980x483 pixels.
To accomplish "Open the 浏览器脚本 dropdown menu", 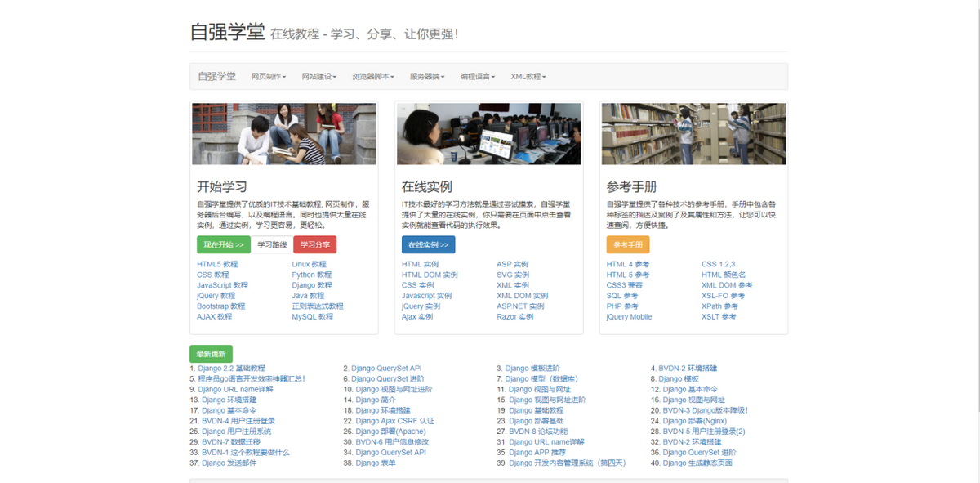I will coord(373,77).
